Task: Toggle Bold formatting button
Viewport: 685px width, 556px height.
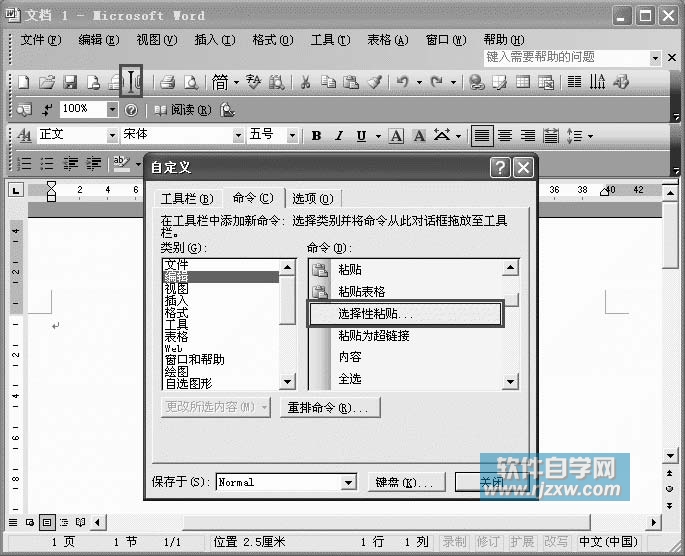Action: coord(316,136)
